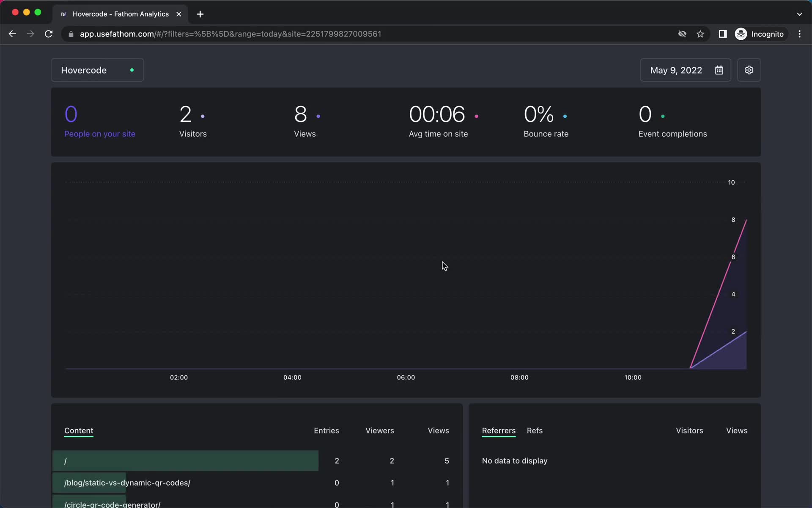
Task: Open the May 9, 2022 date range picker
Action: [686, 70]
